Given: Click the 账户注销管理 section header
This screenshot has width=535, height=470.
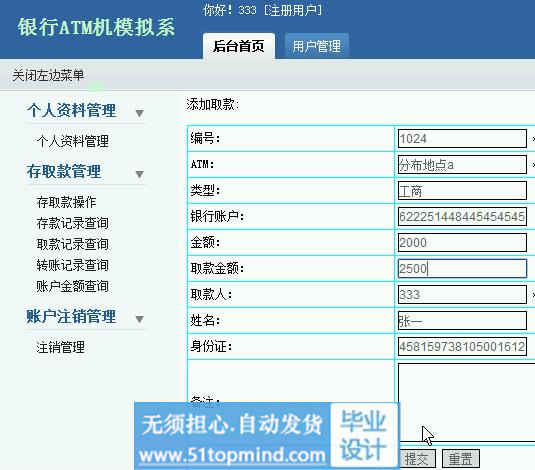Looking at the screenshot, I should 71,316.
